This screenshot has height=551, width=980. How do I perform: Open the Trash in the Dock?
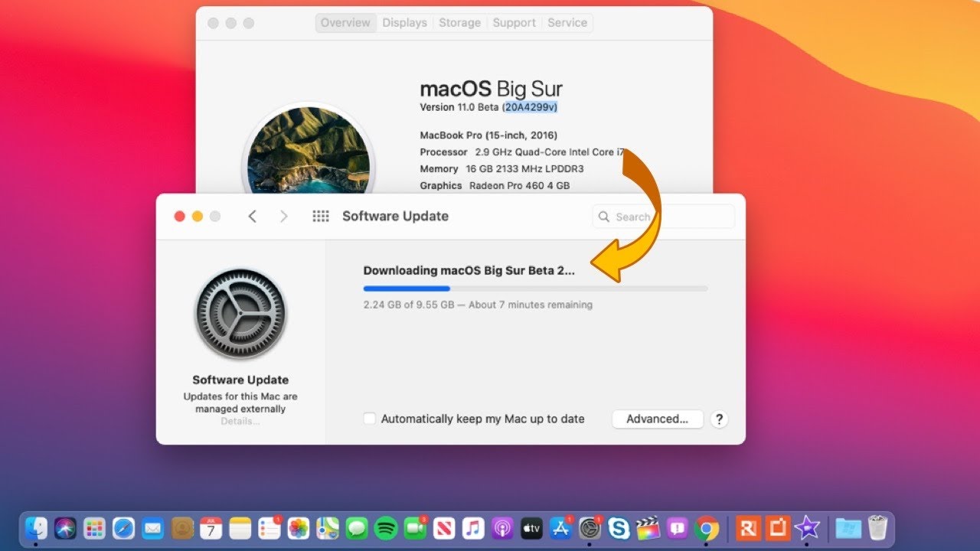(x=877, y=528)
